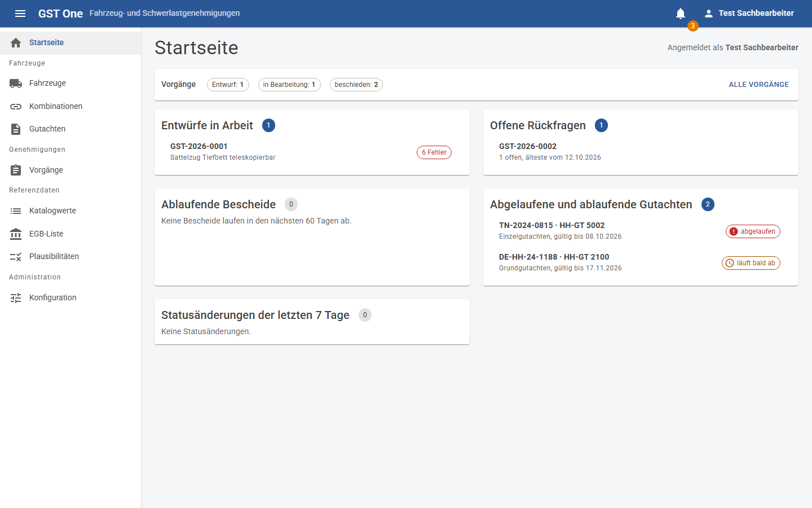Click the Abgelaufene und ablaufende Gutachten count badge
The image size is (812, 508).
click(x=708, y=204)
